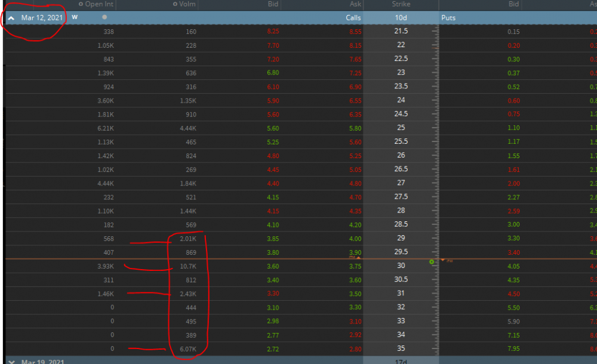
Task: Click call bid 8.25 at strike 21.5
Action: 272,31
